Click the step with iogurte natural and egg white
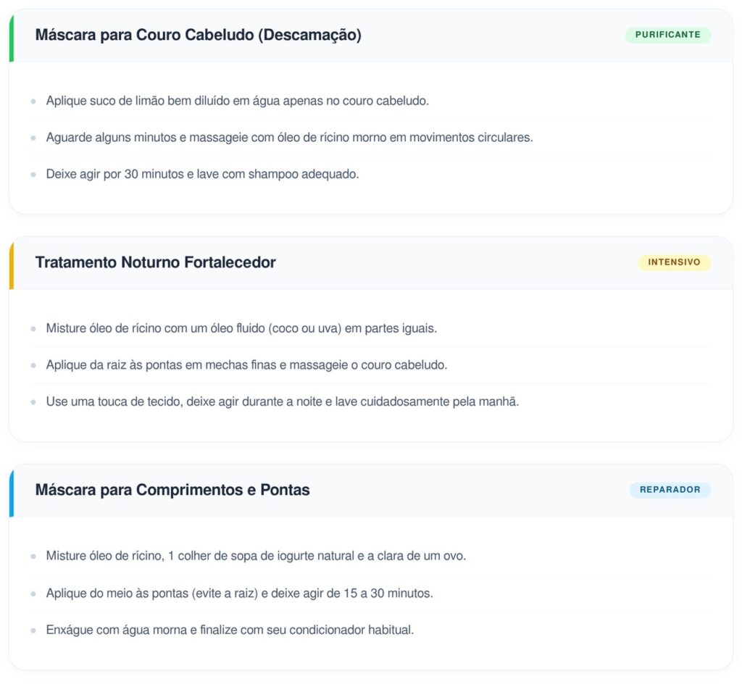742x700 pixels. (256, 556)
